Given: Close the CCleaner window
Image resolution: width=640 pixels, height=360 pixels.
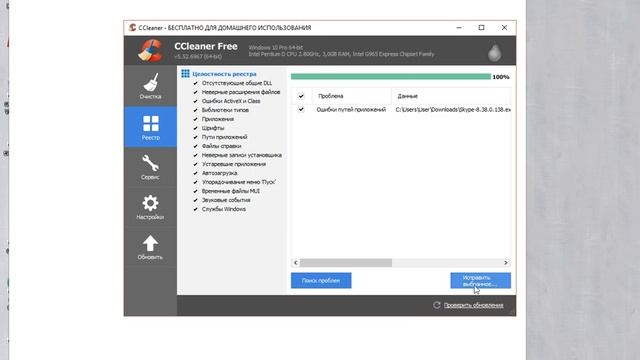Looking at the screenshot, I should [x=504, y=27].
